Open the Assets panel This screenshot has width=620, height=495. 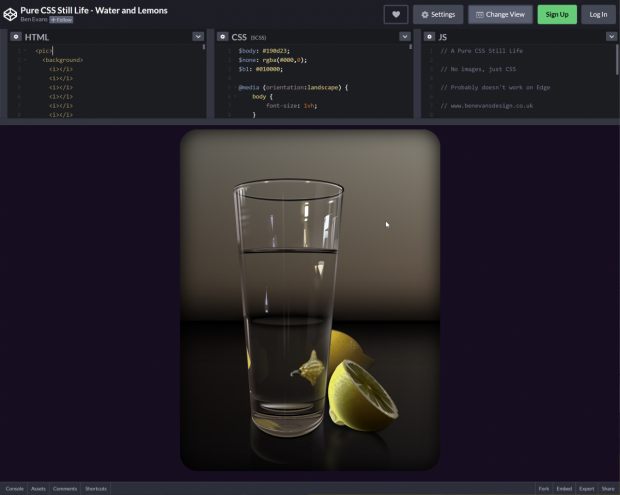[38, 488]
